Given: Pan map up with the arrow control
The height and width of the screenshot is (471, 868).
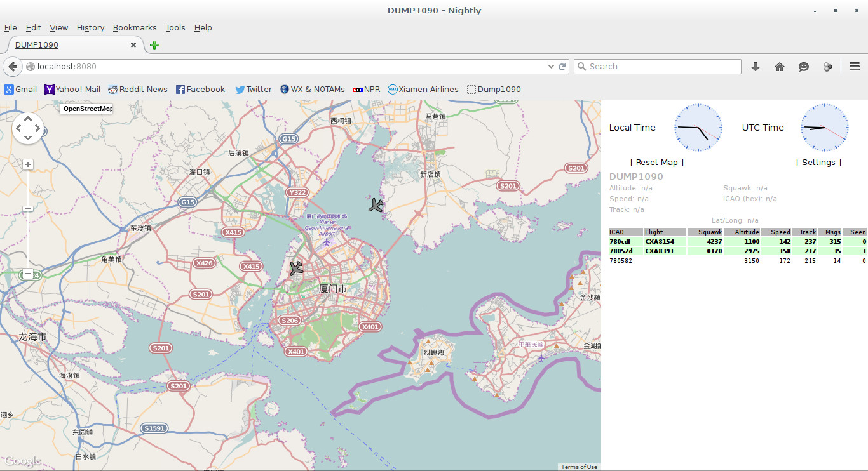Looking at the screenshot, I should point(28,119).
